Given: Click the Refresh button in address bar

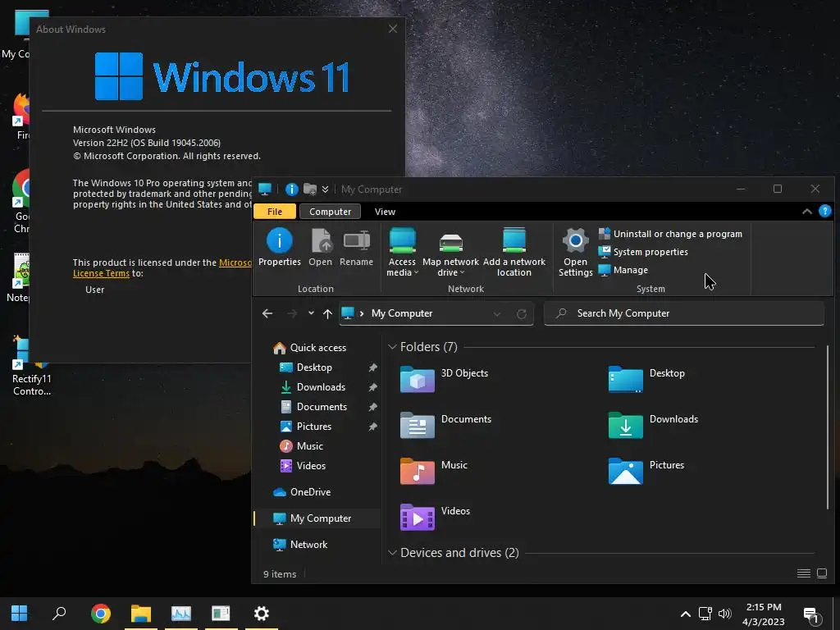Looking at the screenshot, I should click(x=521, y=314).
